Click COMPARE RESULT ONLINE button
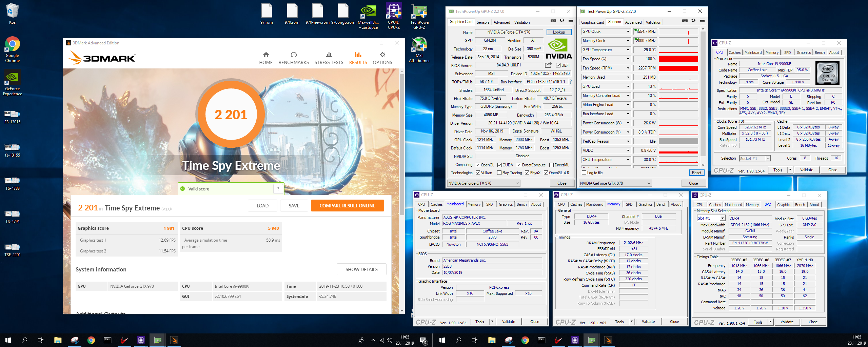The height and width of the screenshot is (347, 868). click(x=347, y=206)
